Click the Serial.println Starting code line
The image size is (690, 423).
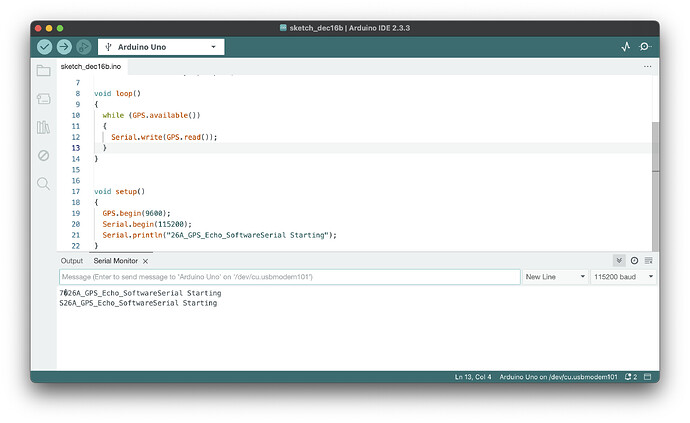coord(220,235)
